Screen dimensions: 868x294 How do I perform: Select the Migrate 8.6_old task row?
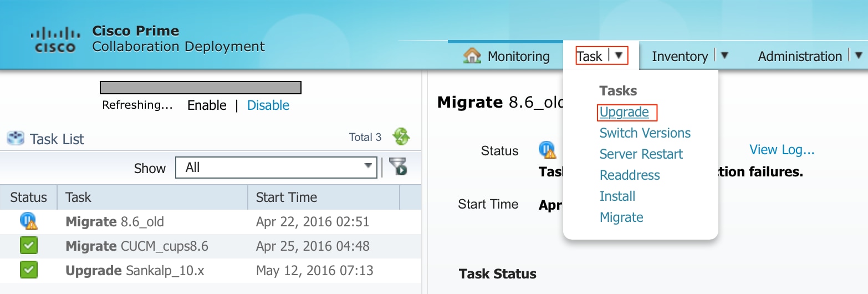tap(211, 222)
